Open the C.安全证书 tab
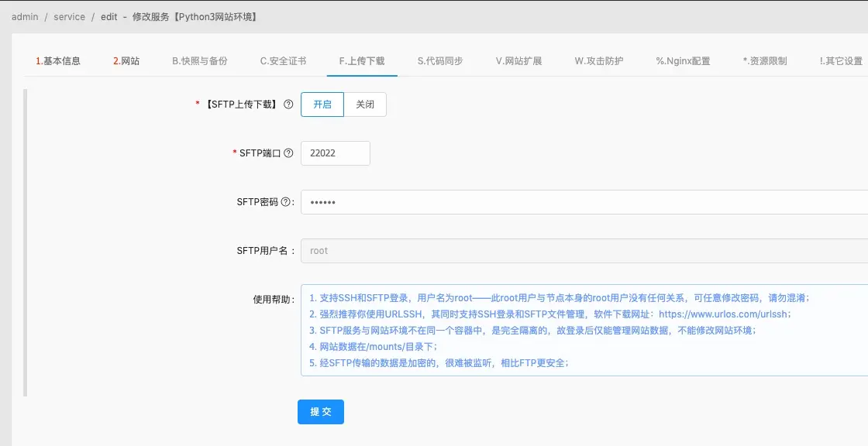868x446 pixels. [284, 61]
